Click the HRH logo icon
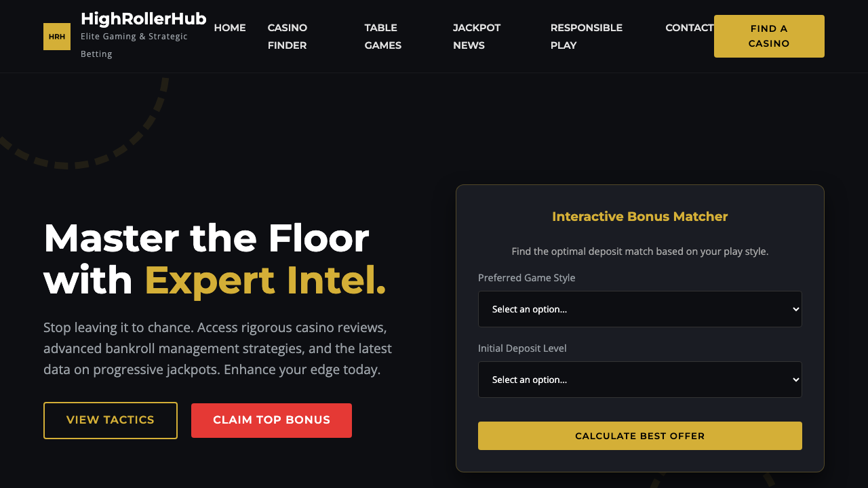 pos(56,36)
